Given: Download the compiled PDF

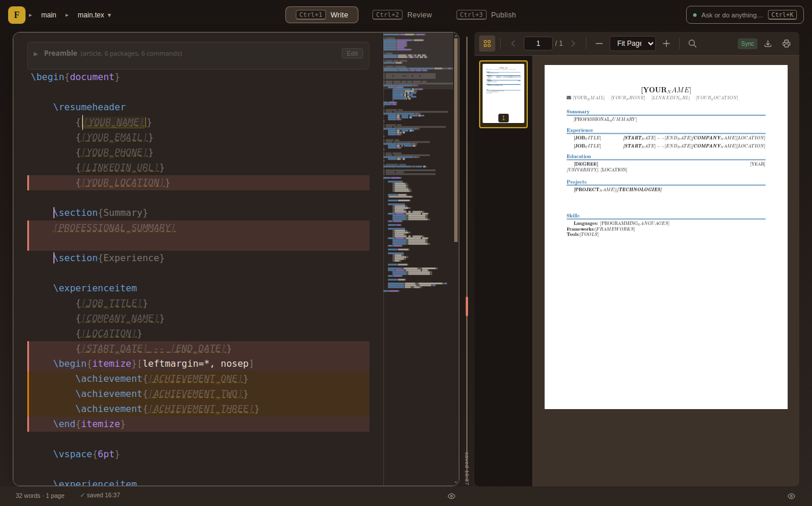Looking at the screenshot, I should (768, 44).
